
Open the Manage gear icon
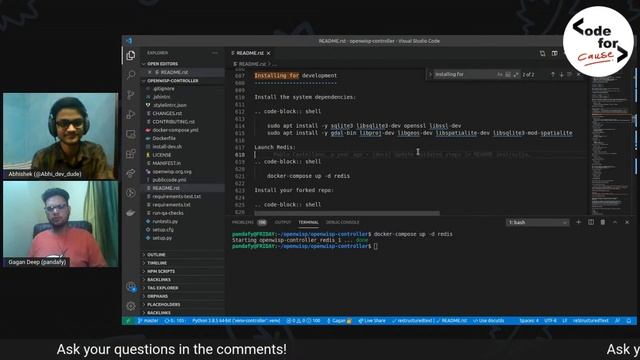[131, 306]
